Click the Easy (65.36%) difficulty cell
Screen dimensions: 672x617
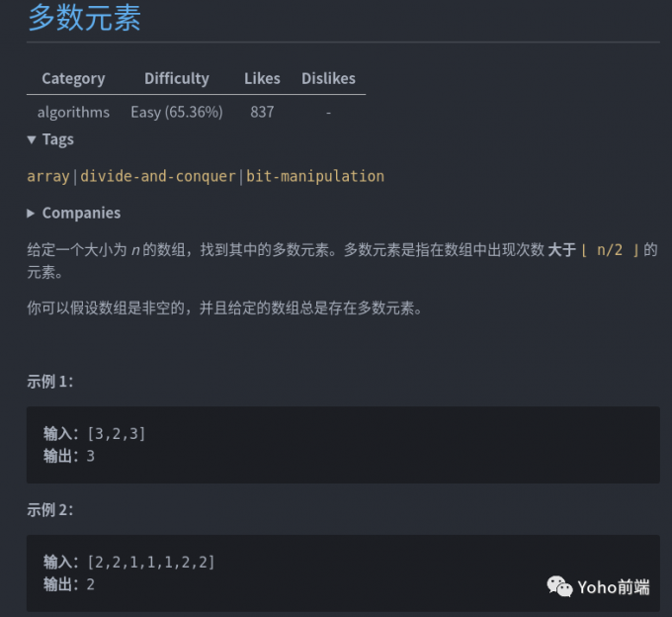click(177, 113)
